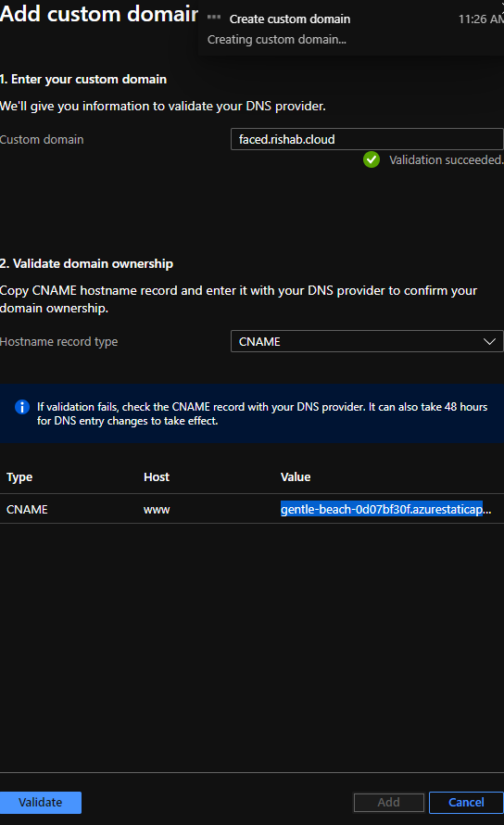Click the 11:26 AM notification timestamp

coord(481,19)
